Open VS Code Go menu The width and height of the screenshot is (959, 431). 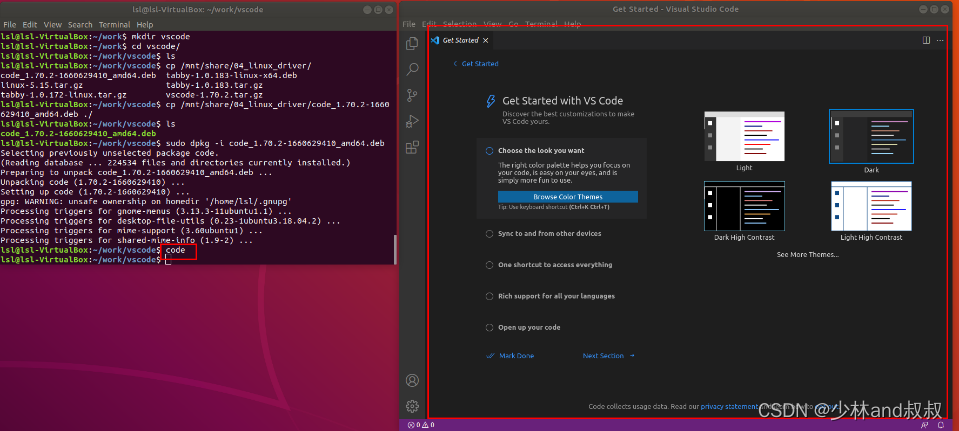point(513,24)
